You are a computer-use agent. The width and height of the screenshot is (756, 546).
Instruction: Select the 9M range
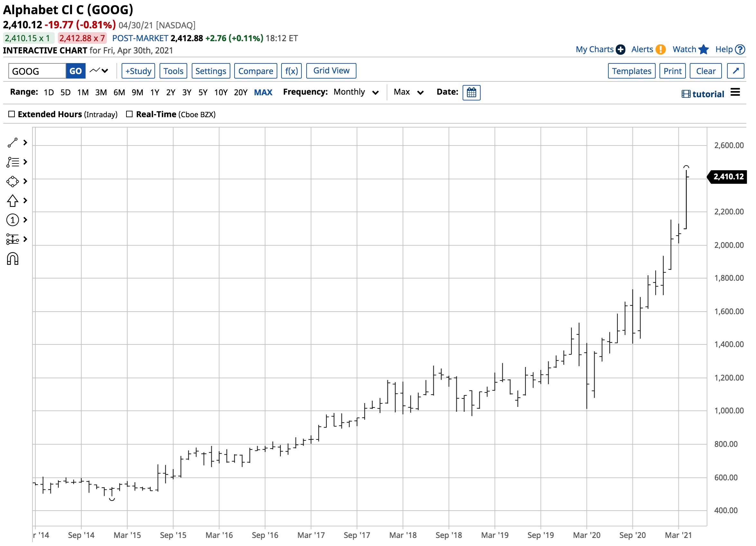tap(138, 93)
